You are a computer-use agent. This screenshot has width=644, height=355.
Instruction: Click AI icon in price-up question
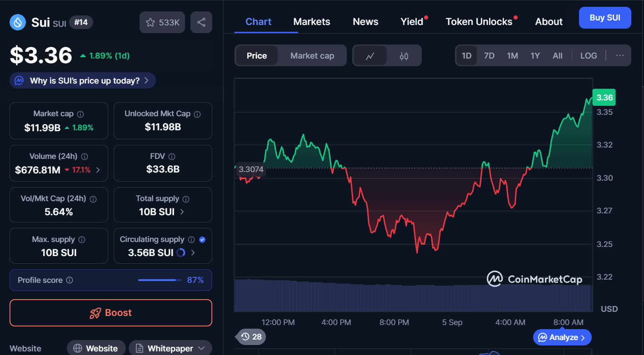coord(19,81)
